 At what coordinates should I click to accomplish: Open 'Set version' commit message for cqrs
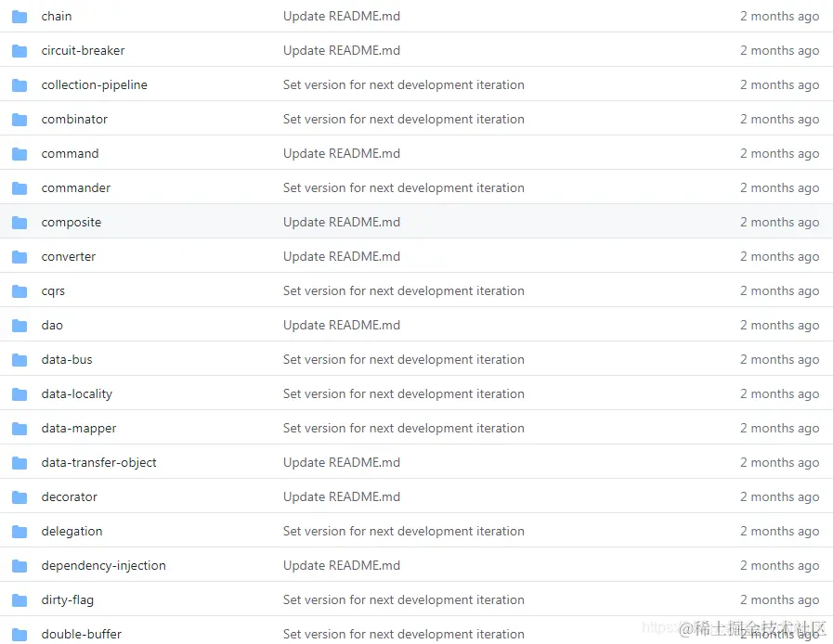[404, 291]
